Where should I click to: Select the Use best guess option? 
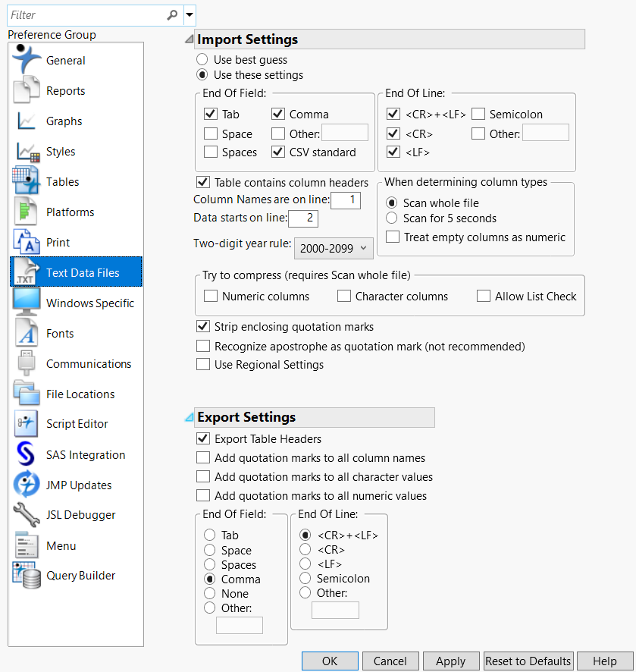[202, 60]
